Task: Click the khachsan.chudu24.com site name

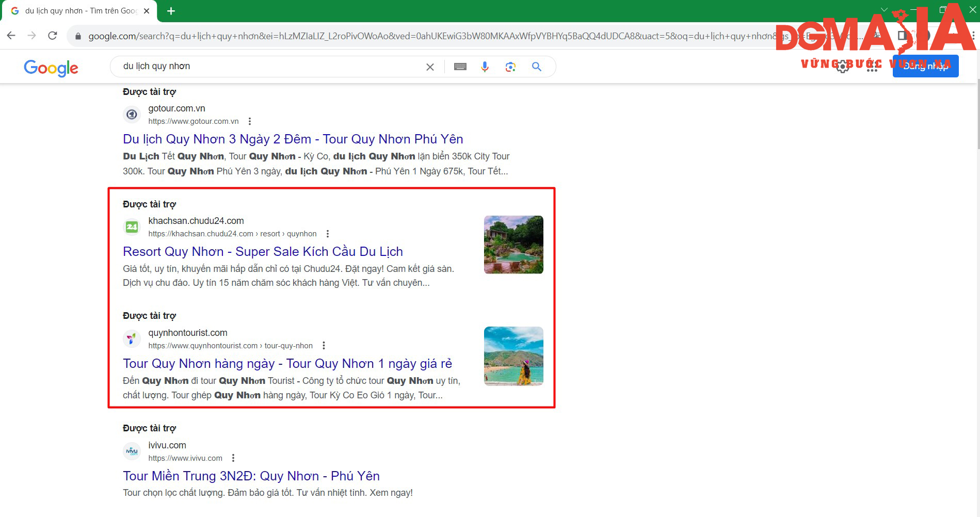Action: (196, 221)
